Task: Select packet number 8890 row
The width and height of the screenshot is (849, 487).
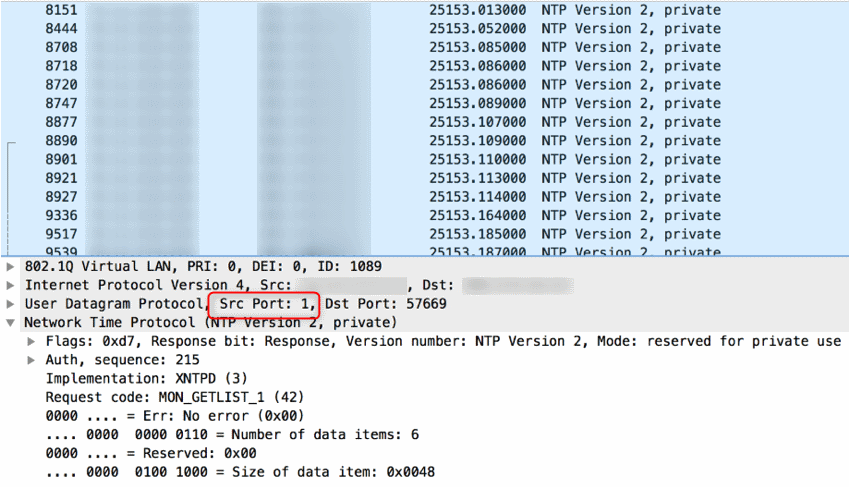Action: (424, 141)
